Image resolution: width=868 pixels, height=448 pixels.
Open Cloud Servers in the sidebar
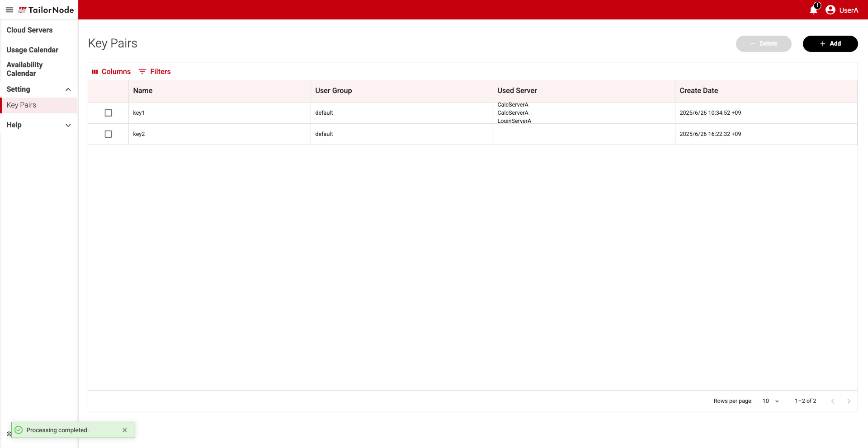click(29, 30)
